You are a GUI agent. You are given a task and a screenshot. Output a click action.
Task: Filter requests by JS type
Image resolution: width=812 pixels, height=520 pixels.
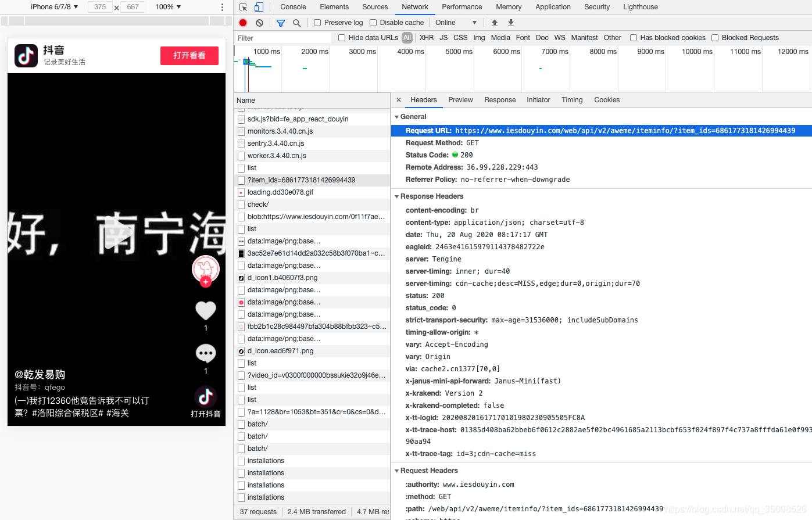pyautogui.click(x=443, y=38)
